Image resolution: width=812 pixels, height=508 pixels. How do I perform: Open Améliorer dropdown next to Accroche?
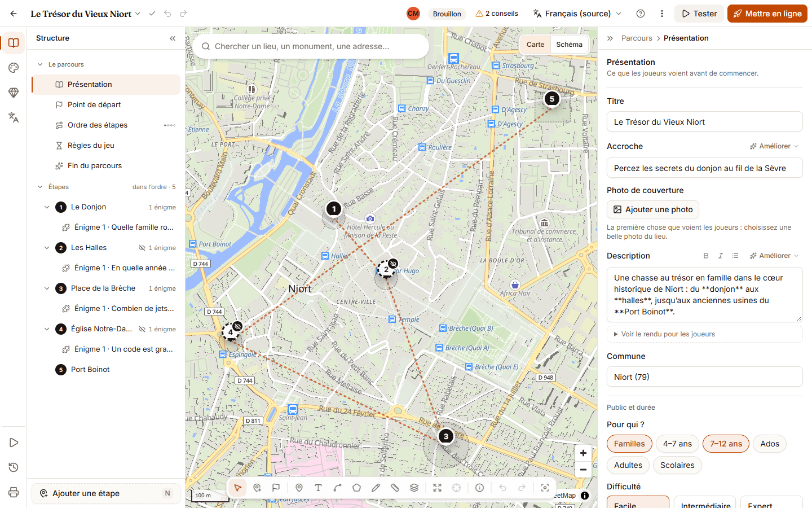(x=774, y=146)
